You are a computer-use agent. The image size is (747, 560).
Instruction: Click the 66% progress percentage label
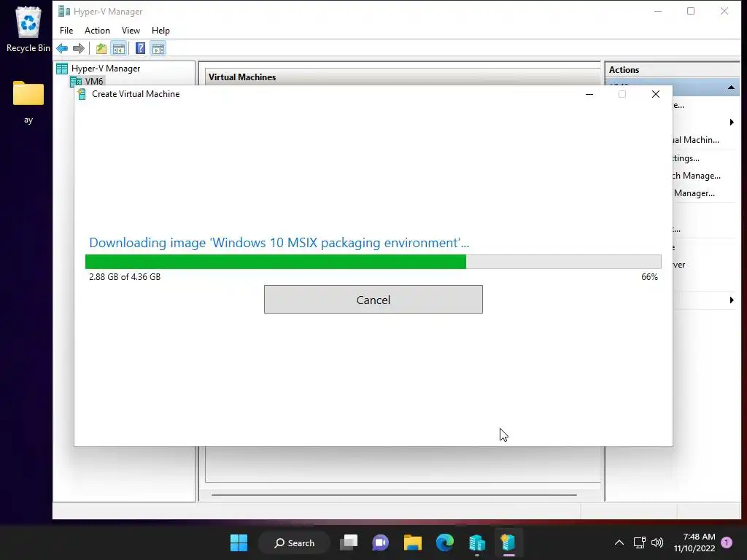[x=649, y=276]
